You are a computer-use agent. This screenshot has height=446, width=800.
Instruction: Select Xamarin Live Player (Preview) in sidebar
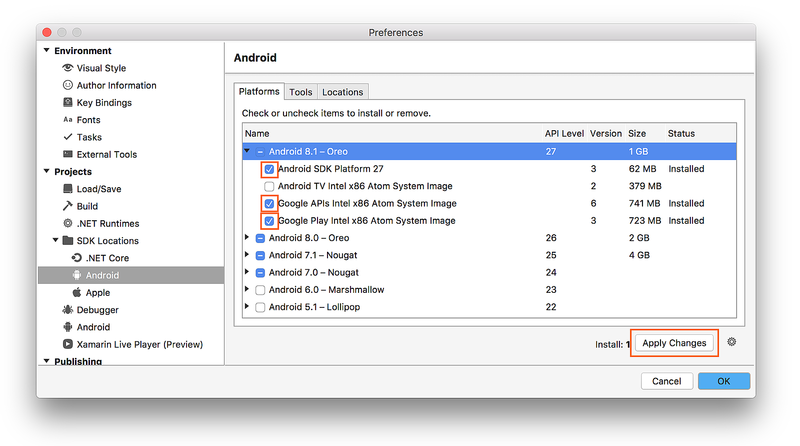(x=139, y=344)
